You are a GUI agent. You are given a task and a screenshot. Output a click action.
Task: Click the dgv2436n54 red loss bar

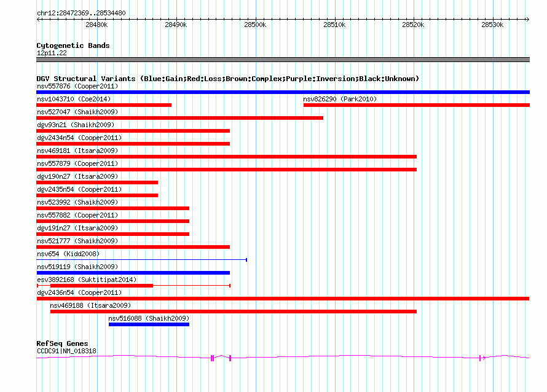click(283, 299)
